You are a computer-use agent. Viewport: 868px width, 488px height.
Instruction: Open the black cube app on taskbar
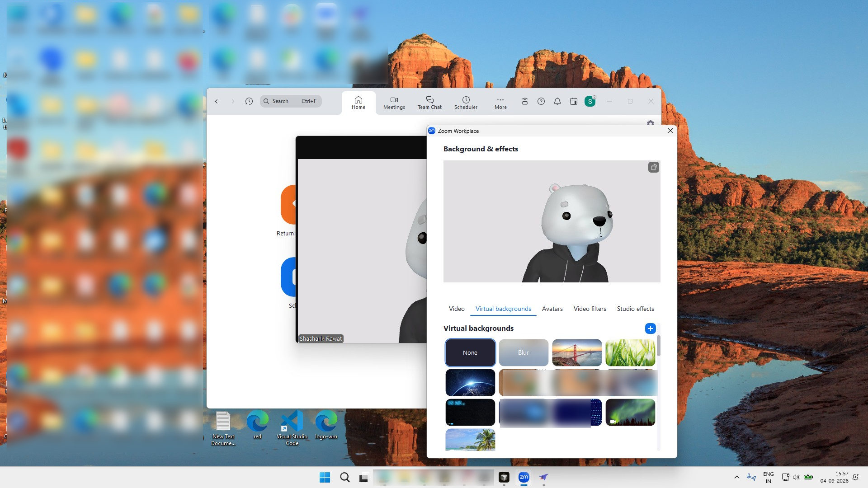(504, 477)
